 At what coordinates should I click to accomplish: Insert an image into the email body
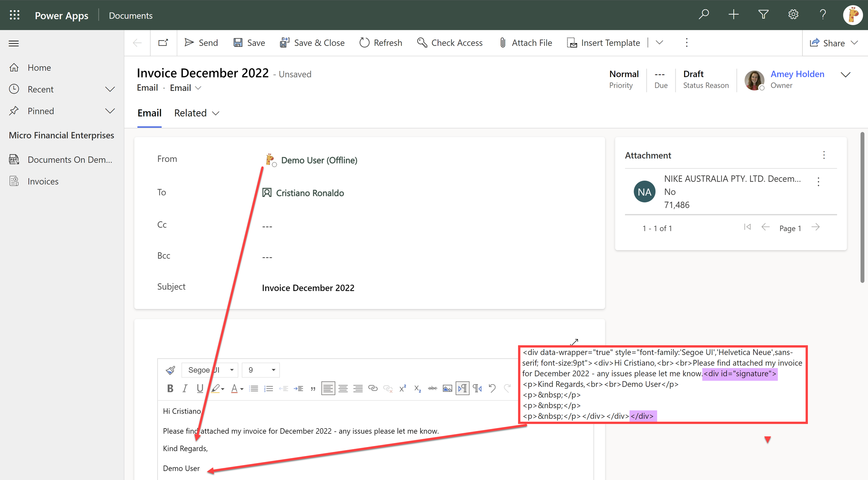(x=447, y=388)
